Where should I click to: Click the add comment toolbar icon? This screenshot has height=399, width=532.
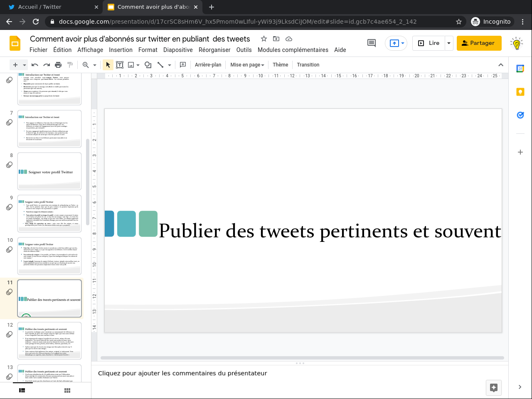(183, 65)
